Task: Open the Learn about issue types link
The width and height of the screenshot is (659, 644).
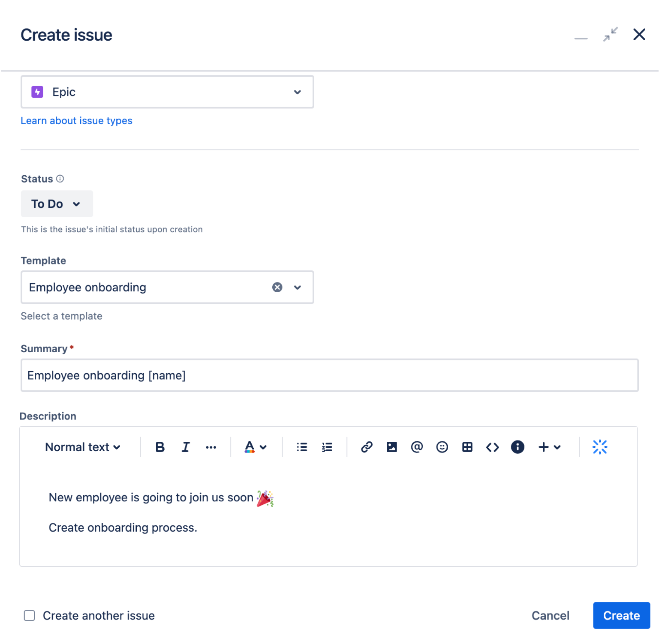Action: 76,120
